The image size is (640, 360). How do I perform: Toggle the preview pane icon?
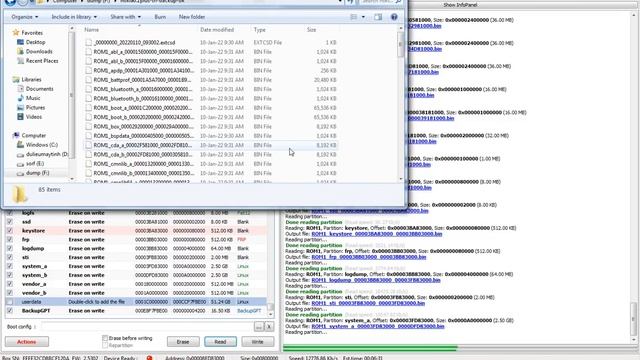[378, 17]
